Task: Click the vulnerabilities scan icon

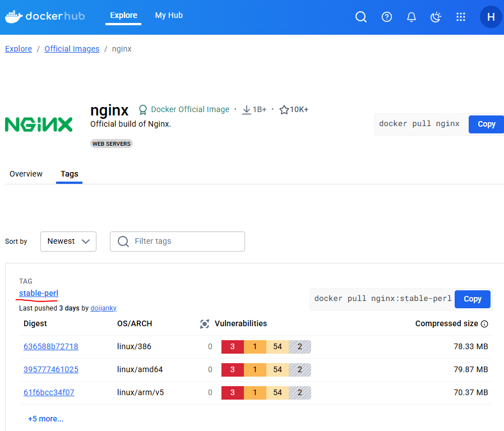Action: pos(205,323)
